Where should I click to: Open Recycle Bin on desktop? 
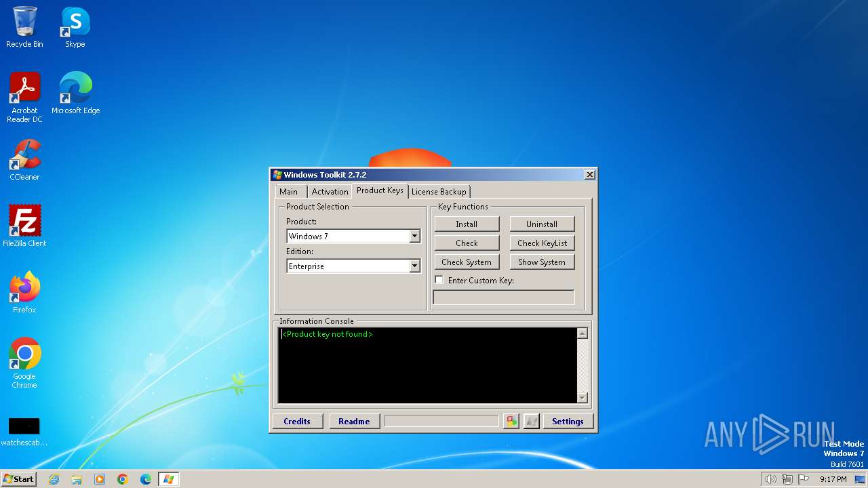[x=24, y=27]
